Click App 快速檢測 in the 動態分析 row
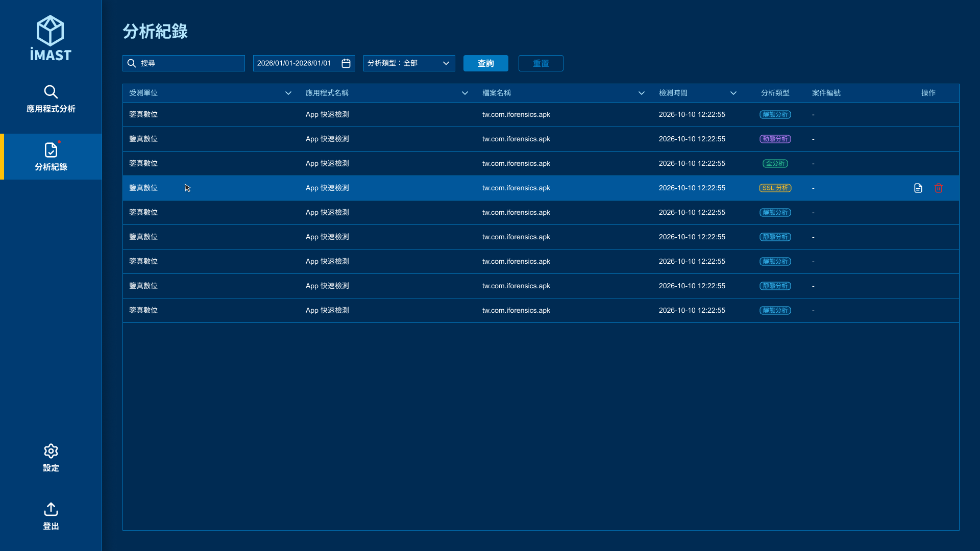This screenshot has width=980, height=551. 327,139
